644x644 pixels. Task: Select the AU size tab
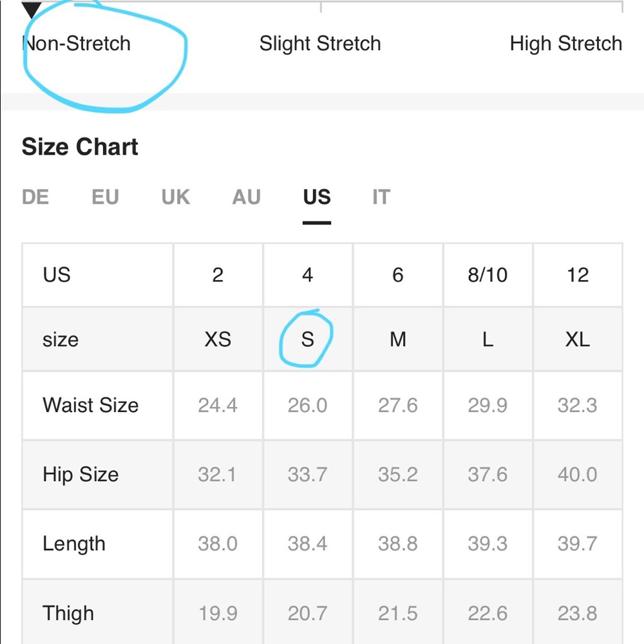(x=247, y=196)
